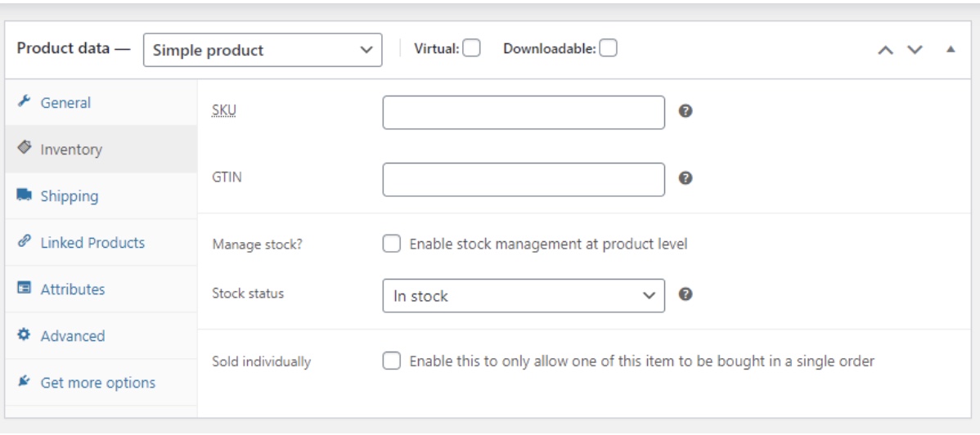980x435 pixels.
Task: Open the Stock status dropdown
Action: [x=524, y=296]
